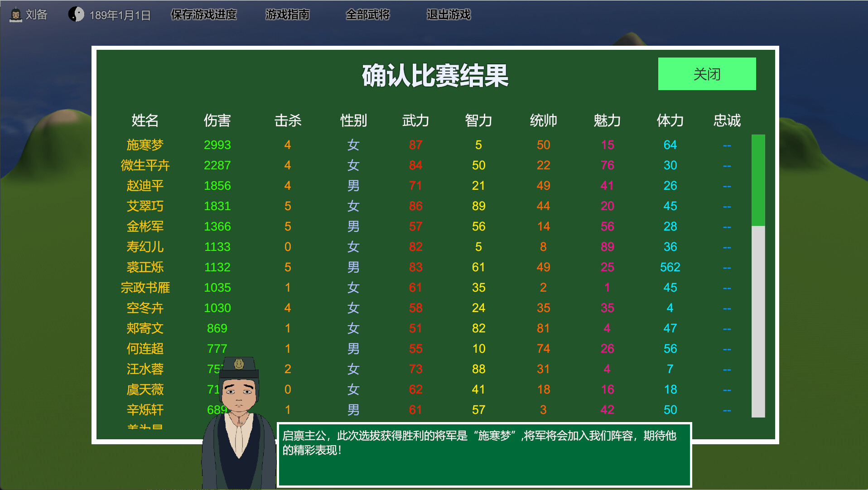Select winner 施寒梦 in the results table
868x490 pixels.
tap(145, 145)
